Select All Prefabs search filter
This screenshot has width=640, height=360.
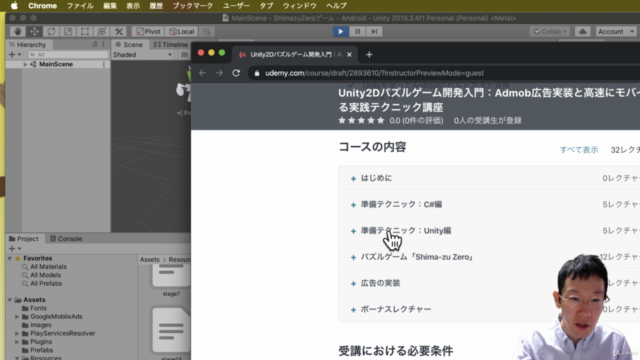[46, 284]
